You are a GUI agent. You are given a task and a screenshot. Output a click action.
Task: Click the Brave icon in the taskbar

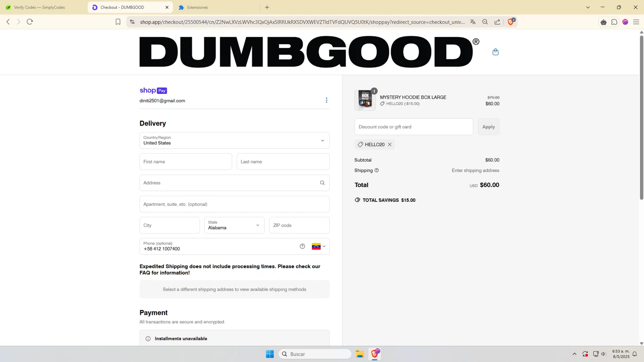375,354
